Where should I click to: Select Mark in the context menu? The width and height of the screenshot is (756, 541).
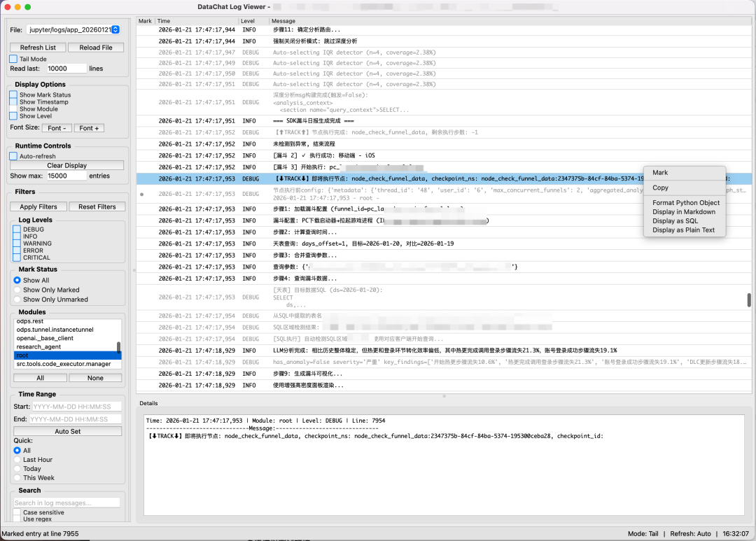[660, 173]
